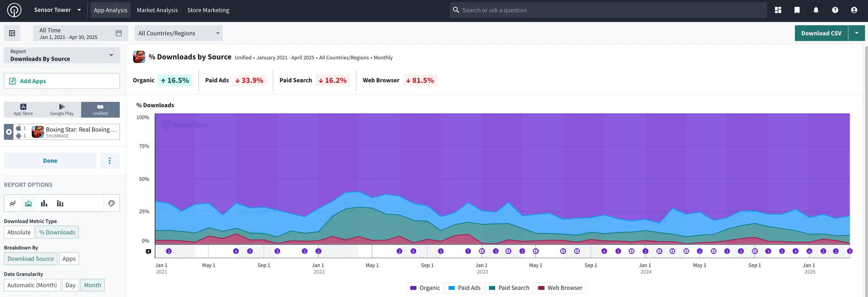The width and height of the screenshot is (868, 297).
Task: Expand the Download CSV options arrow
Action: click(856, 33)
